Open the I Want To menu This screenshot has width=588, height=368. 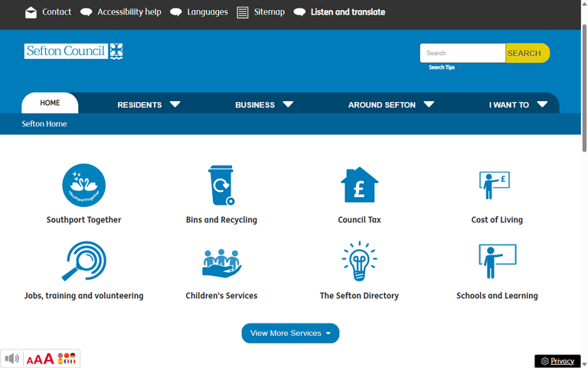click(518, 104)
